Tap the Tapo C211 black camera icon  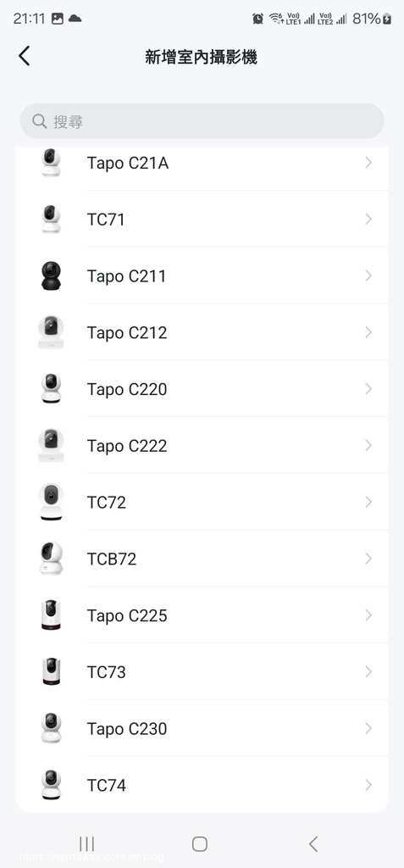coord(51,275)
